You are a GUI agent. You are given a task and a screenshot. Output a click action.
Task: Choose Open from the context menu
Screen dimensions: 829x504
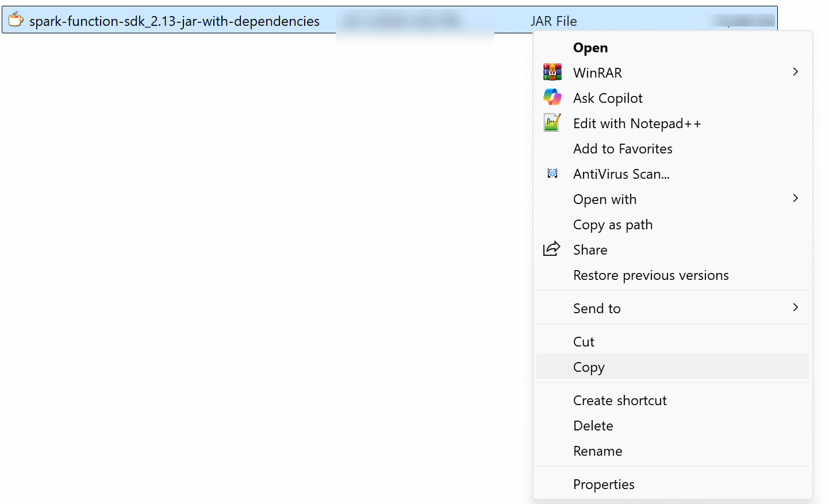[x=673, y=48]
